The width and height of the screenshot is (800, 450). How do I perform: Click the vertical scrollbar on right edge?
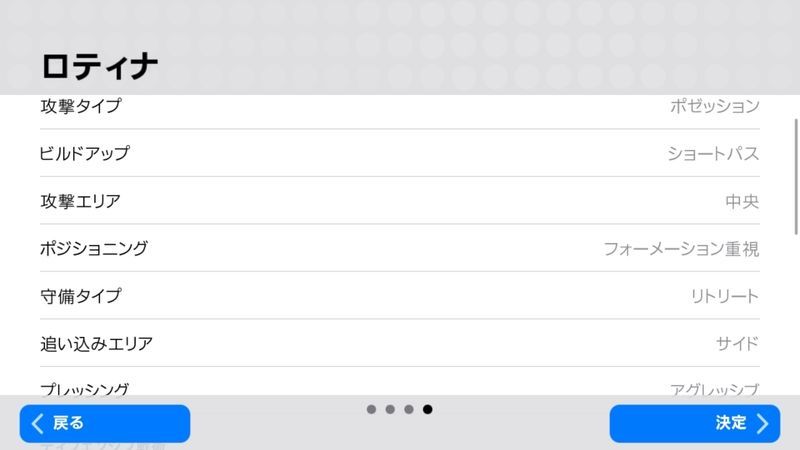coord(796,177)
